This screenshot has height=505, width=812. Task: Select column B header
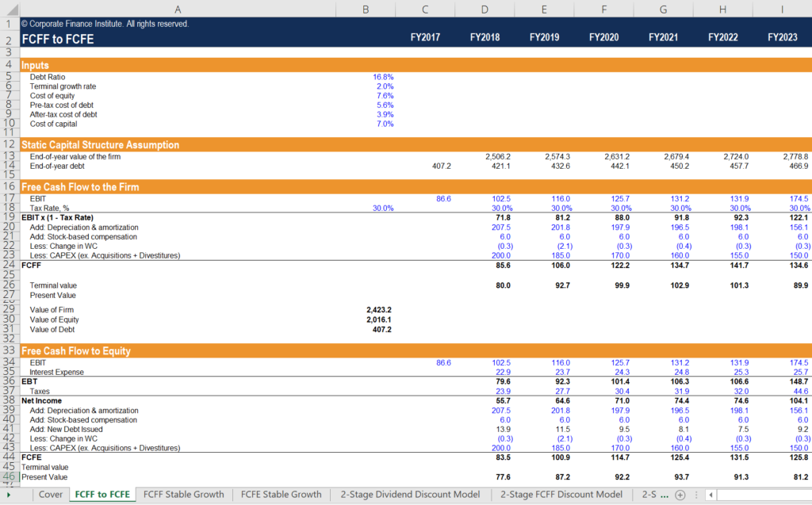[x=366, y=10]
